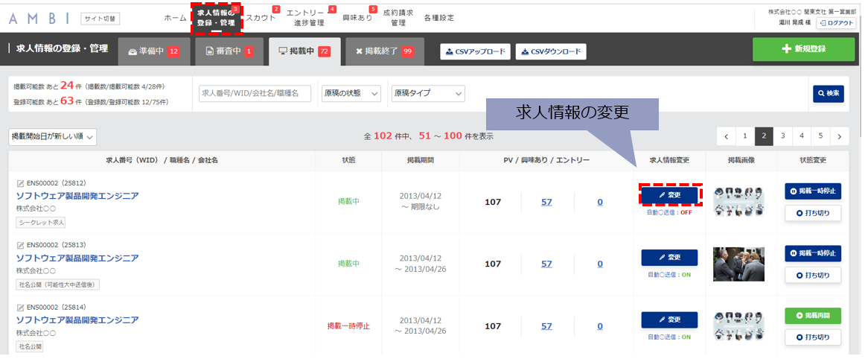Open the 各種設定 menu
The width and height of the screenshot is (868, 359).
coord(439,18)
